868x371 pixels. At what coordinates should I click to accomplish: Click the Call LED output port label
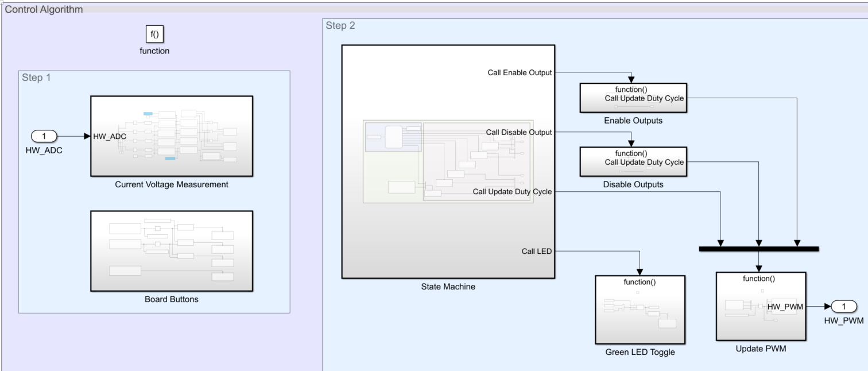536,251
